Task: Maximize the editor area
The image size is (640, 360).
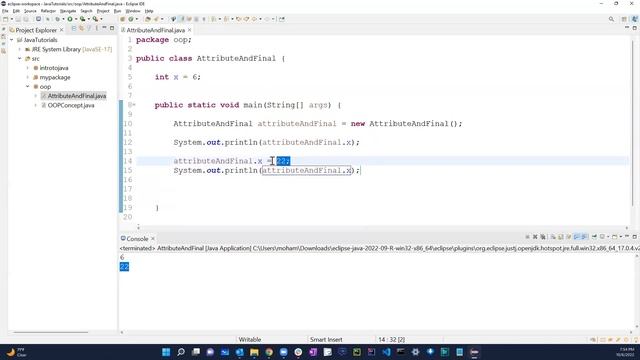Action: coord(635,28)
